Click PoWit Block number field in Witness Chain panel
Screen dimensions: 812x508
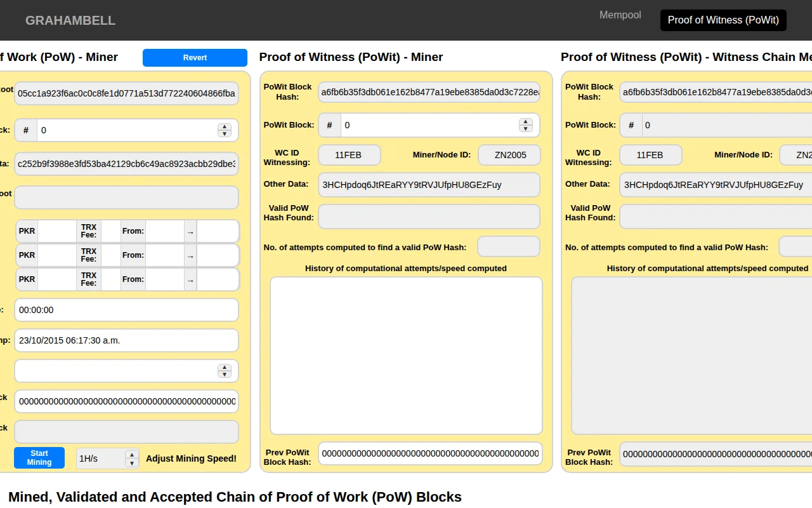[727, 125]
